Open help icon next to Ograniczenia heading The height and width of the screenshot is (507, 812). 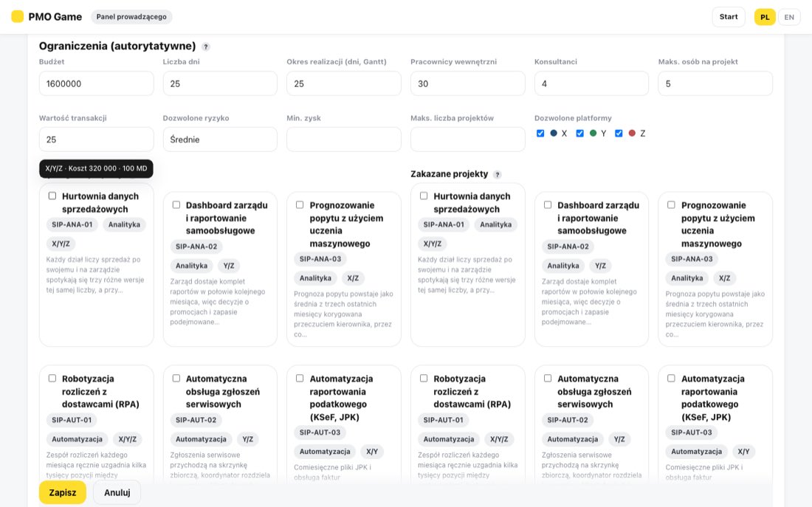[x=206, y=46]
